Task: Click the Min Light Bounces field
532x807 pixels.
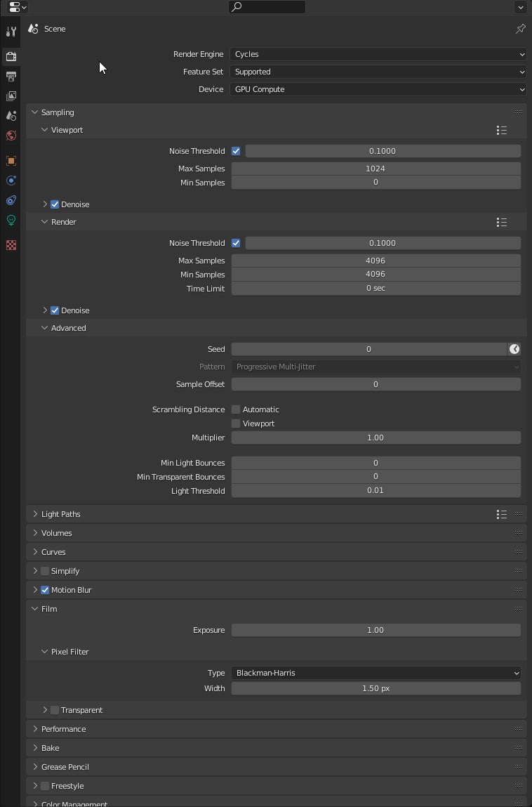Action: pos(375,463)
